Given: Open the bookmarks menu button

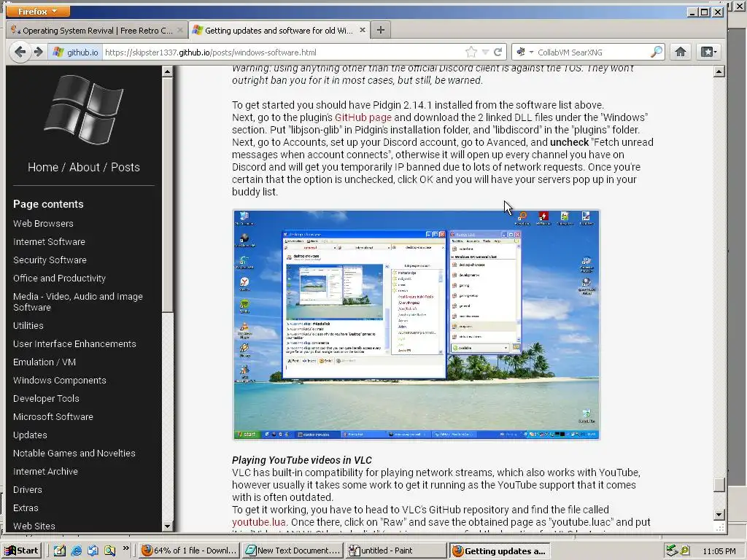Looking at the screenshot, I should tap(708, 52).
